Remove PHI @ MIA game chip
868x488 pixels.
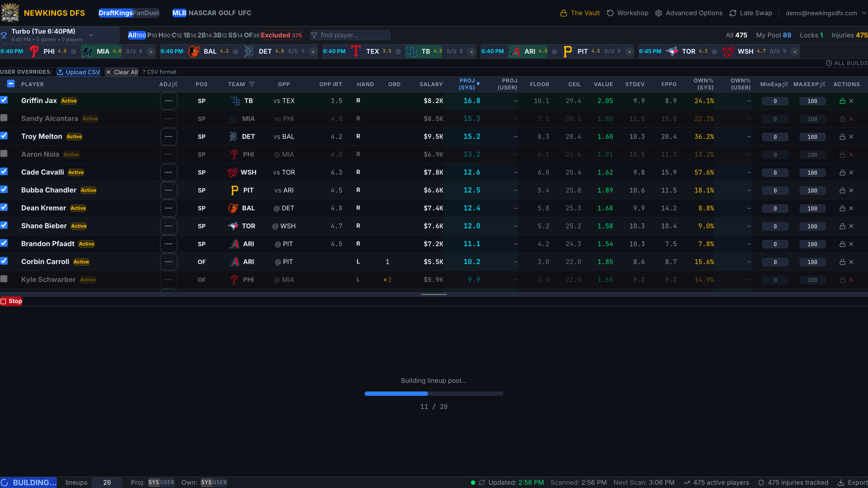[x=151, y=52]
